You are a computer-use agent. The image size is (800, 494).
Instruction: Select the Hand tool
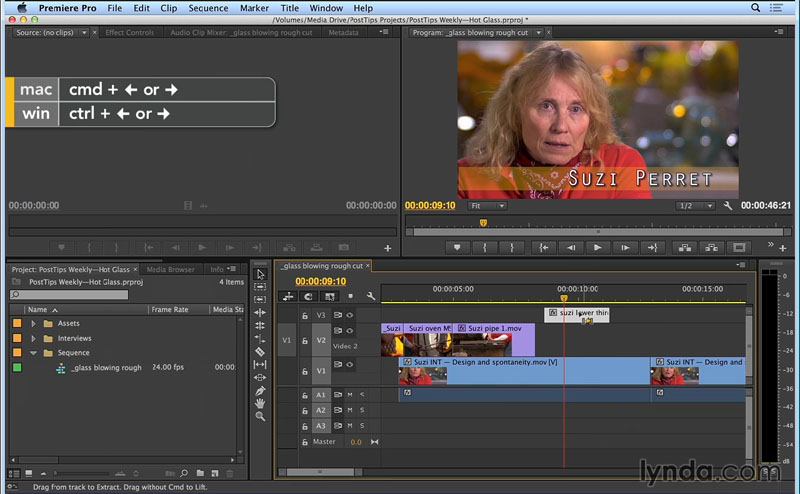pos(260,403)
